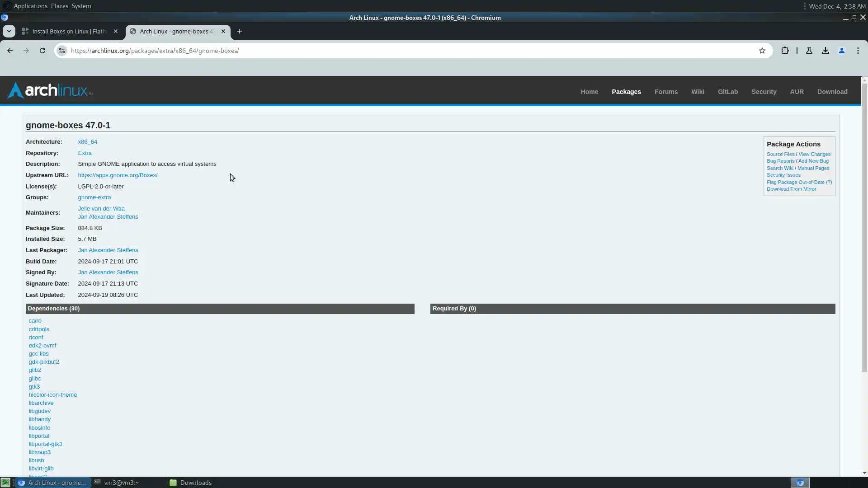This screenshot has width=868, height=488.
Task: Expand the tab search dropdown arrow
Action: (x=9, y=31)
